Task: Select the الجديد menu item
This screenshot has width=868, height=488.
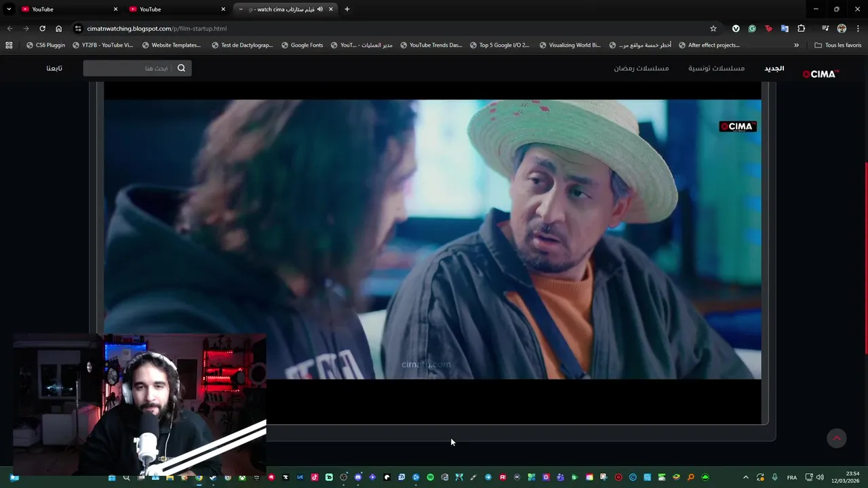Action: (x=774, y=68)
